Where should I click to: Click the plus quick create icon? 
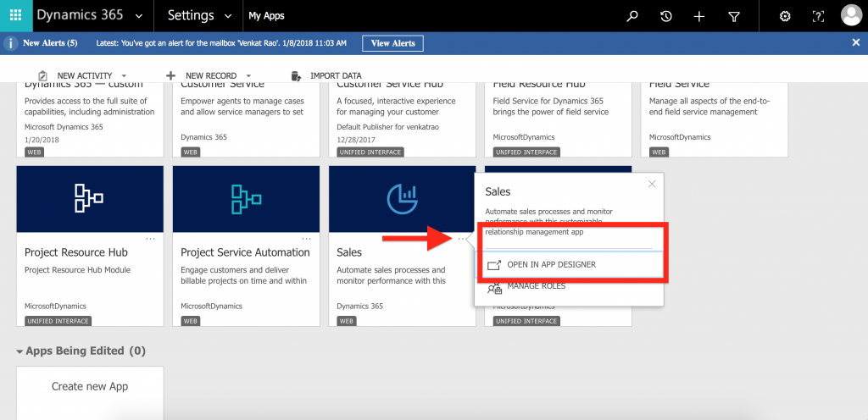coord(698,16)
